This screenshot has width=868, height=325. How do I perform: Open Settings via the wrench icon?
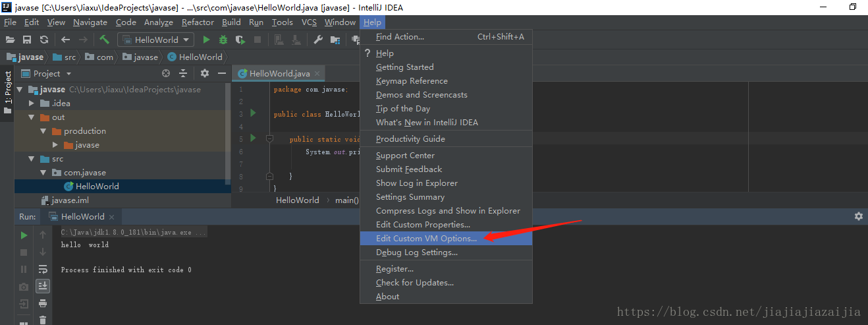pyautogui.click(x=318, y=40)
